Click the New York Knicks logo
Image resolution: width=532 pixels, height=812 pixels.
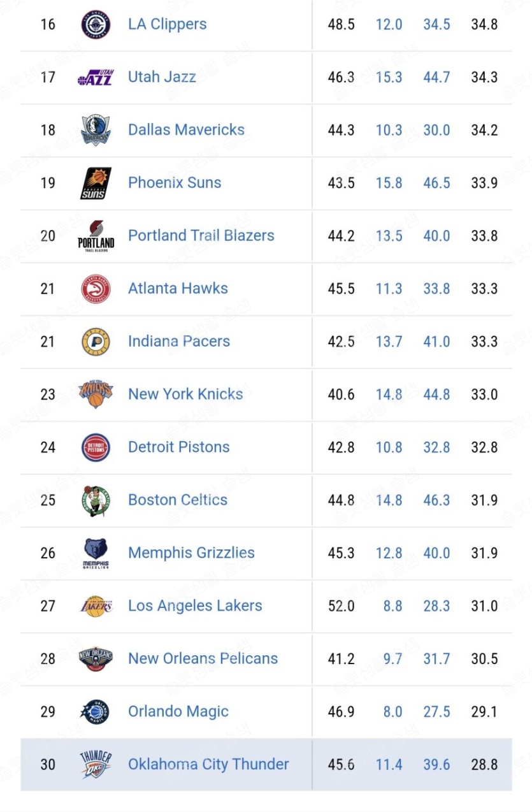(x=96, y=395)
